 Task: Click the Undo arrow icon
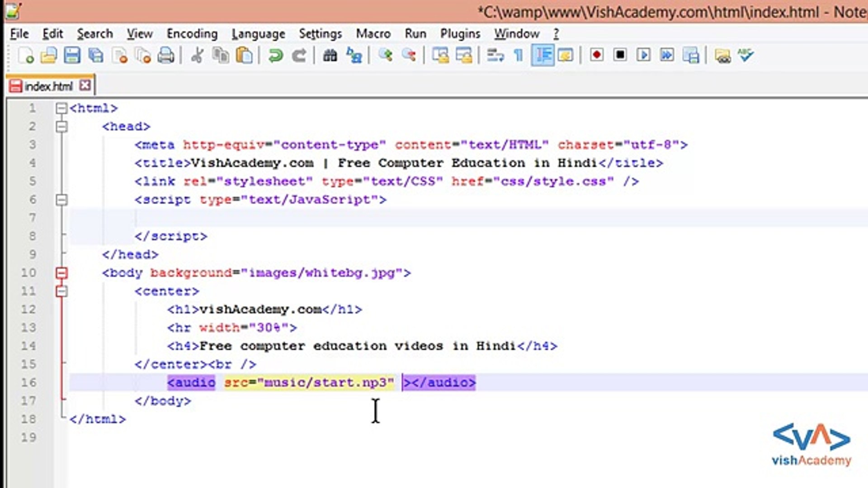[x=275, y=56]
